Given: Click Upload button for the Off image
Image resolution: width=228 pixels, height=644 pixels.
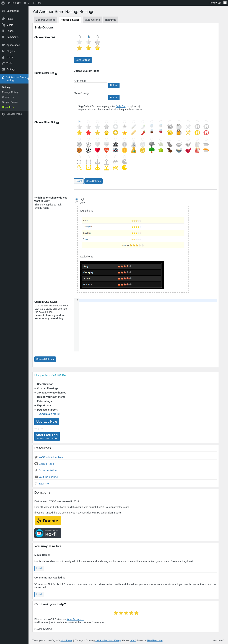Looking at the screenshot, I should (114, 85).
